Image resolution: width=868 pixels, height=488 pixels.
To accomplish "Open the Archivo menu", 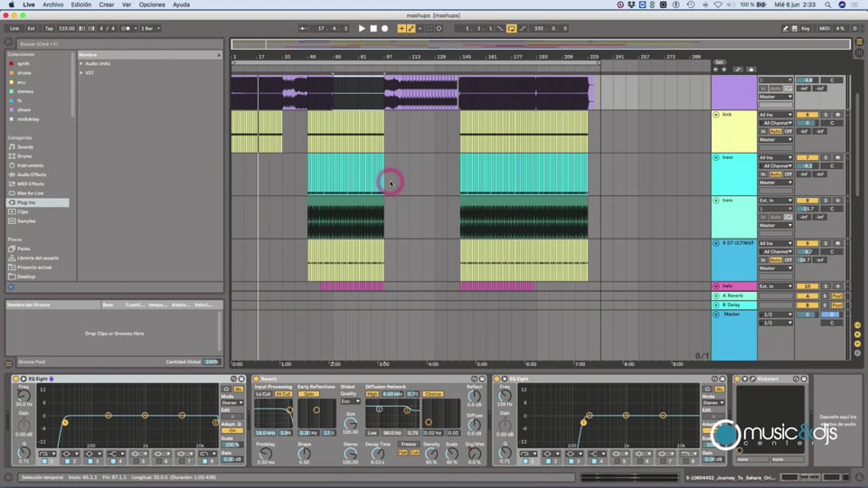I will click(53, 5).
